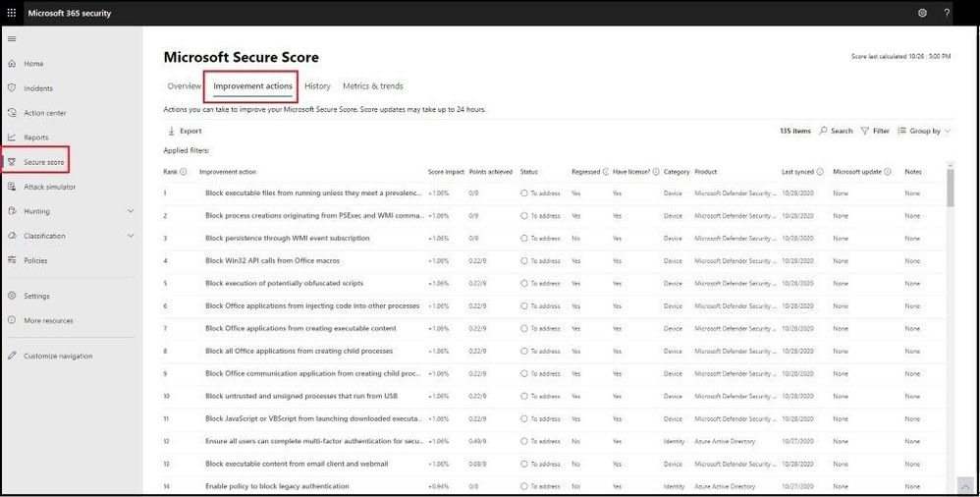Open 'Block execution of potentially obfuscated scripts'
The height and width of the screenshot is (497, 980).
point(285,283)
